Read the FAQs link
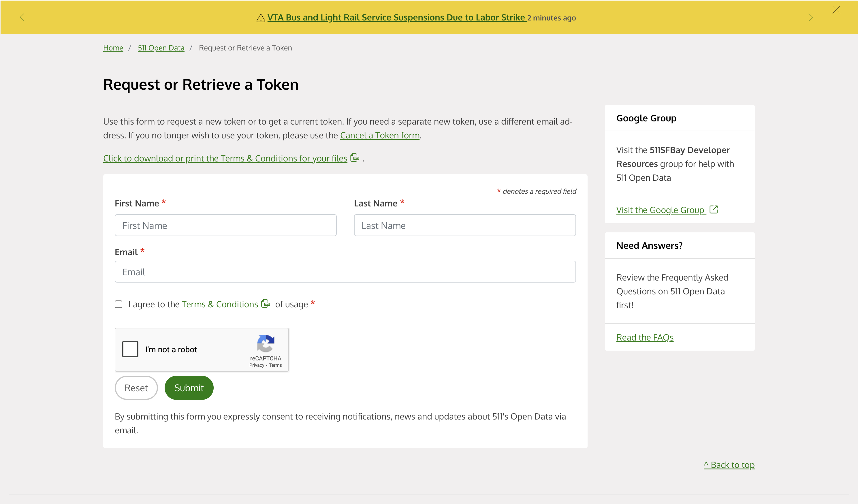The image size is (858, 504). click(x=645, y=337)
